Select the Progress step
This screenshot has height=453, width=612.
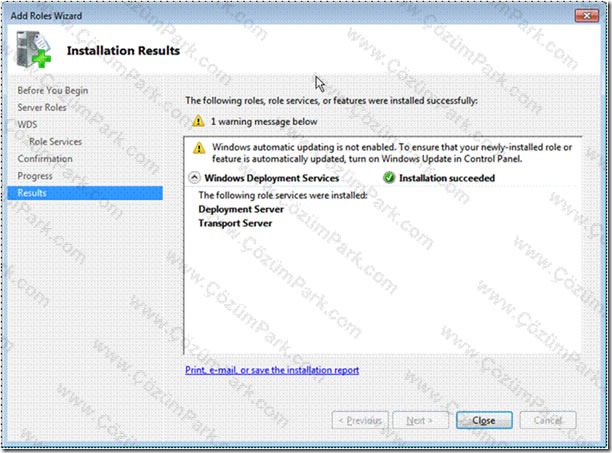click(35, 176)
